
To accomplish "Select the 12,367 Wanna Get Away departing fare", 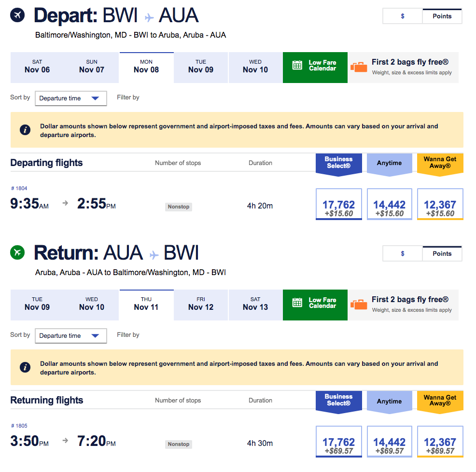I will click(x=440, y=204).
